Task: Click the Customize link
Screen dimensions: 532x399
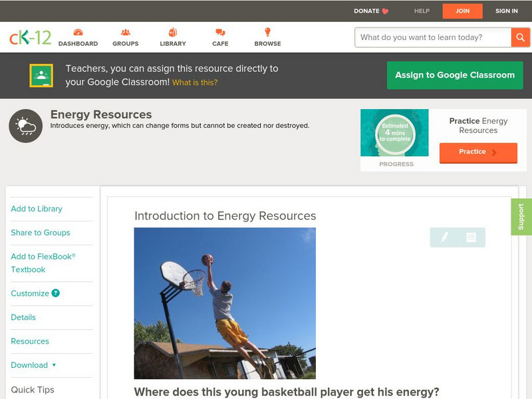Action: 30,293
